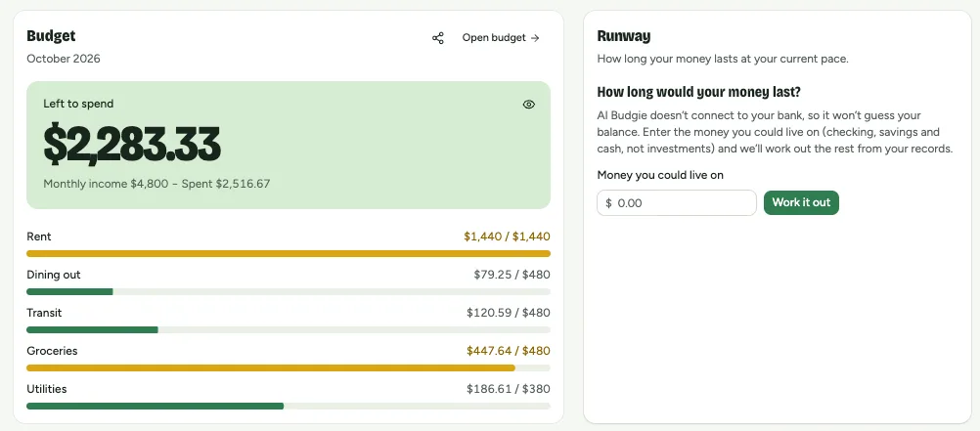Select the Rent category label
The height and width of the screenshot is (431, 980).
coord(39,237)
